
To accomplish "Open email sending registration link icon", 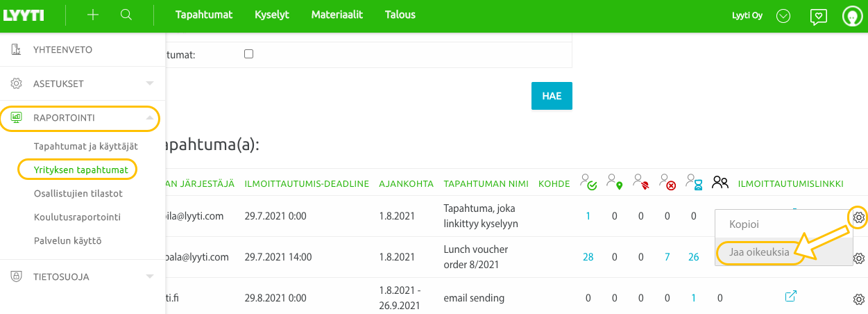I will 790,297.
